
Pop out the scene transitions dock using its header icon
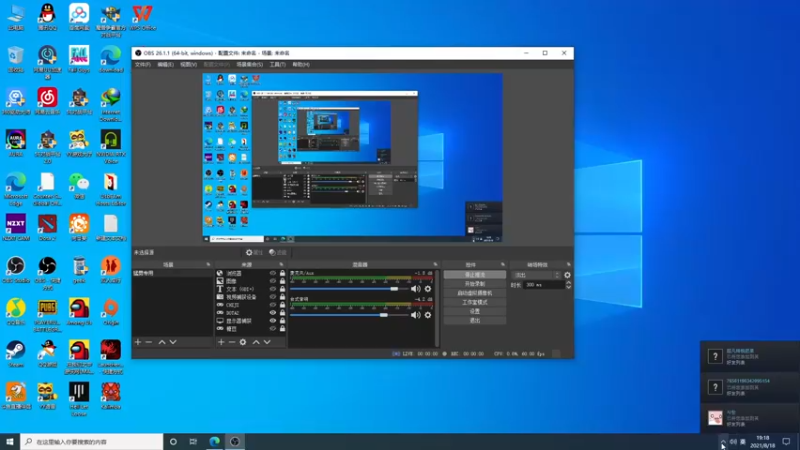pyautogui.click(x=568, y=265)
